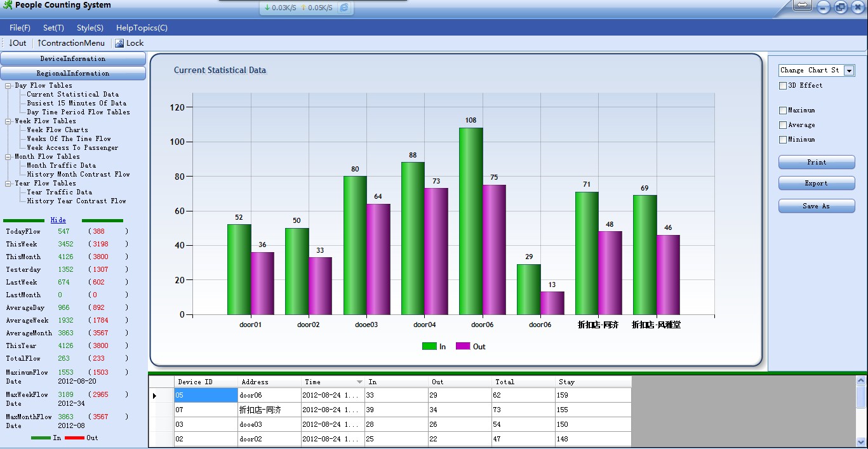Screen dimensions: 868x449
Task: Click the row selector arrow for device 05
Action: click(154, 396)
